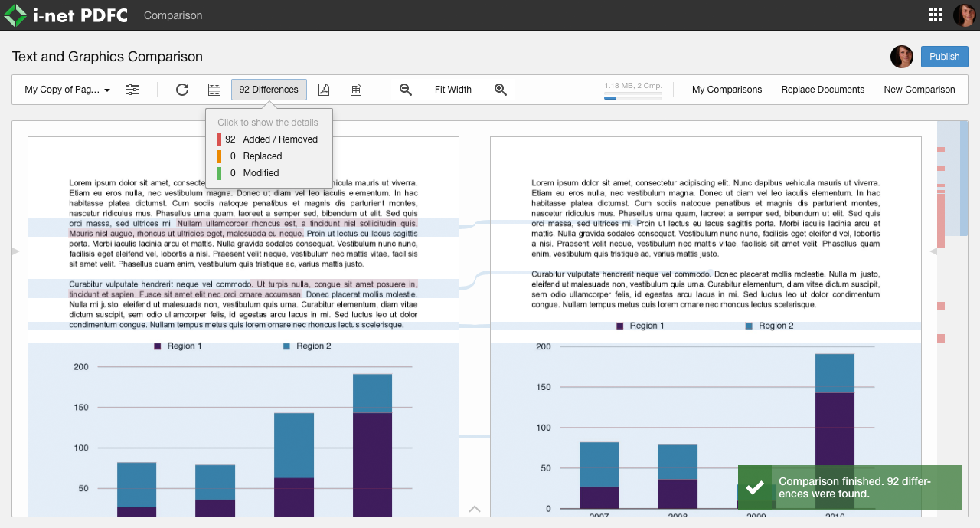Refresh the comparison
The height and width of the screenshot is (528, 980).
[182, 90]
